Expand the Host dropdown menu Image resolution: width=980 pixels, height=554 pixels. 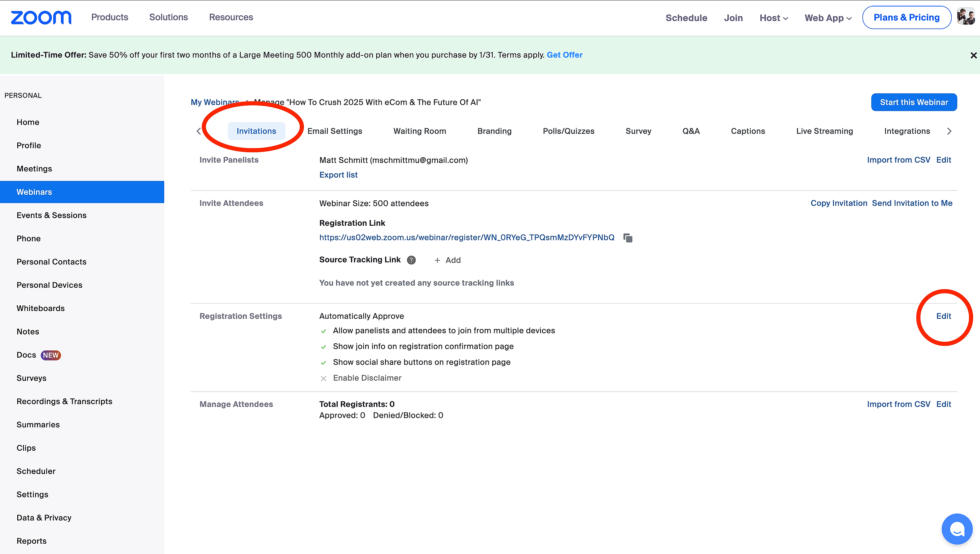click(x=774, y=18)
